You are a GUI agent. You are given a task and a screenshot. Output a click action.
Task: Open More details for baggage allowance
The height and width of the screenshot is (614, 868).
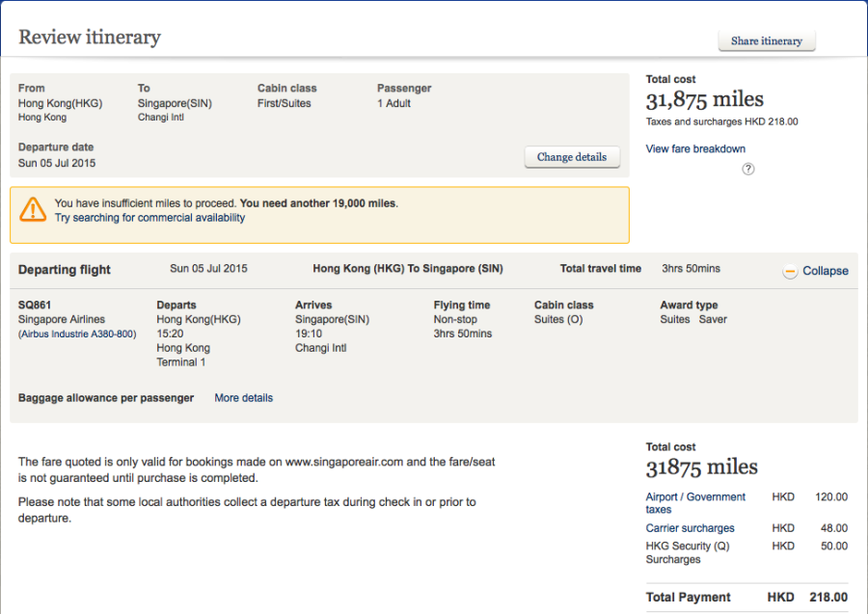click(x=243, y=398)
